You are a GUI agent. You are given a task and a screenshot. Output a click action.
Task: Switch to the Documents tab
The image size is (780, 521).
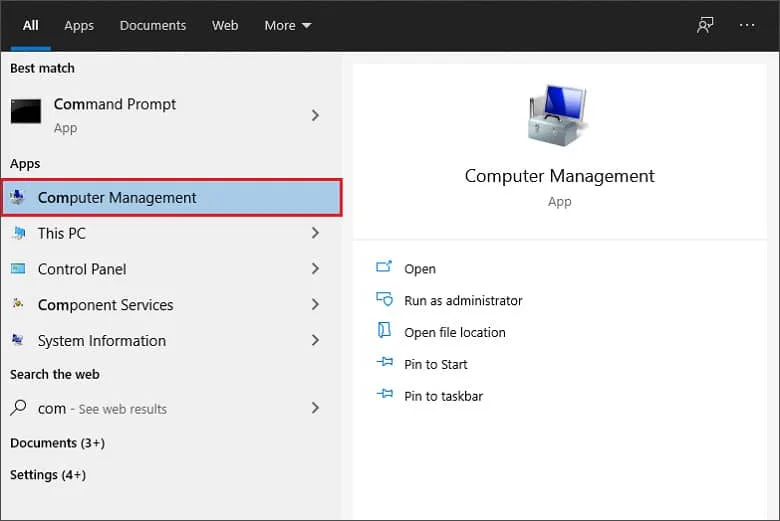(x=153, y=25)
